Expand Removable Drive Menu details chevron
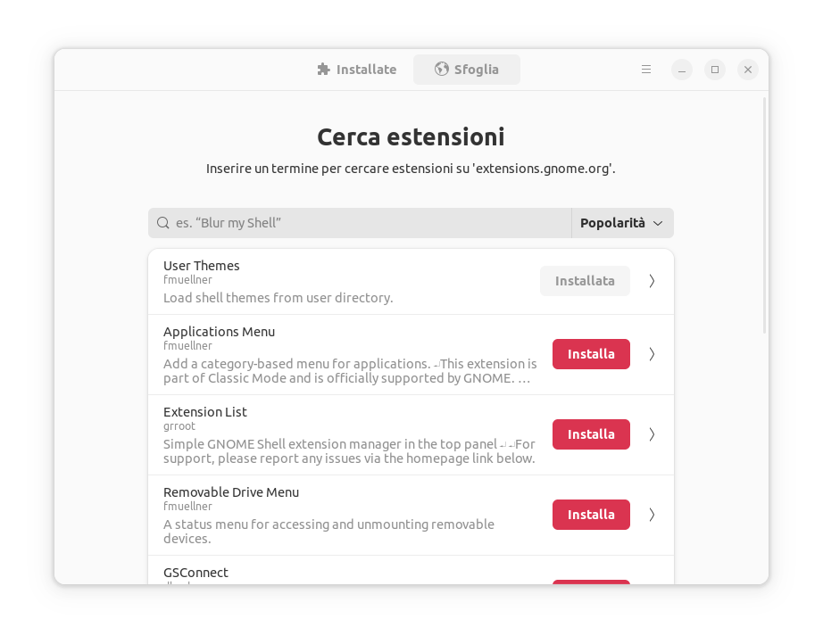 coord(652,515)
